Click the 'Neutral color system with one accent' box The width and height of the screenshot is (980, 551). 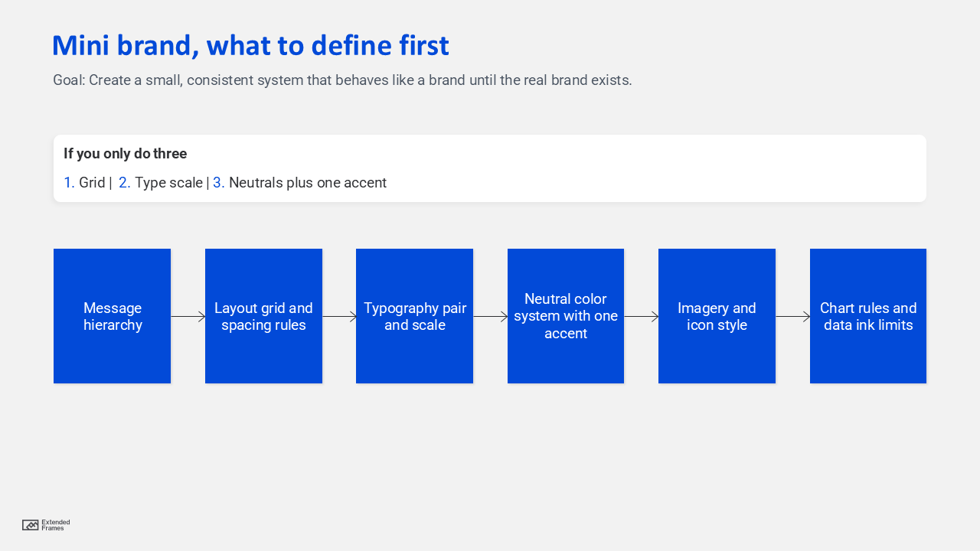[x=566, y=316]
